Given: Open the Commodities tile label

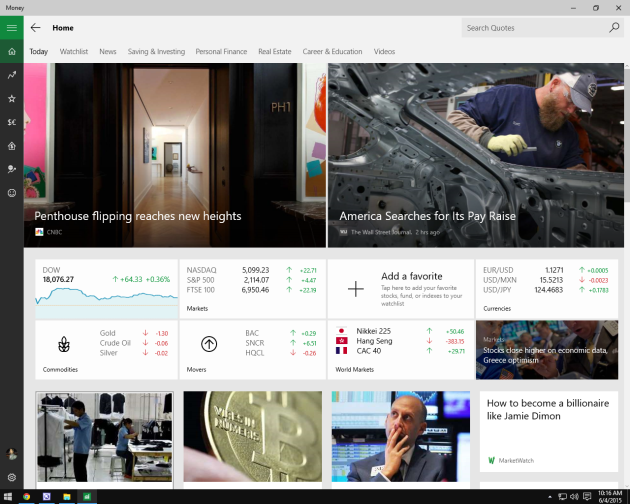Looking at the screenshot, I should [60, 369].
